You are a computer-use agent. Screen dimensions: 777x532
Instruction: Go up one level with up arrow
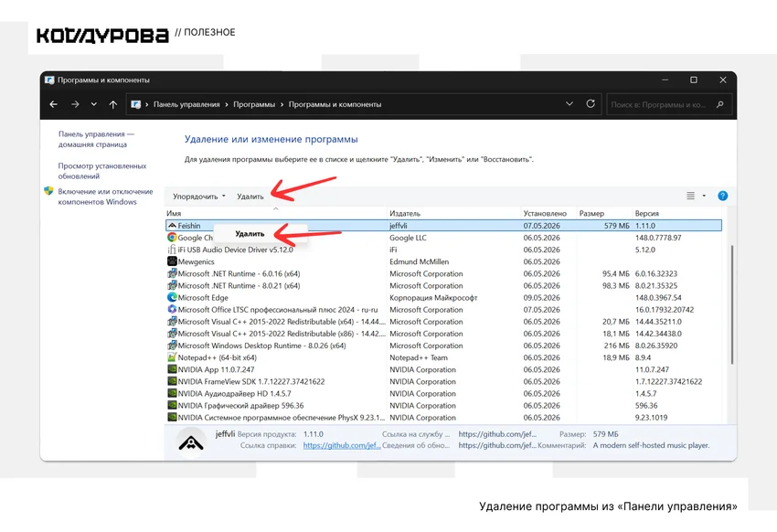click(x=113, y=104)
